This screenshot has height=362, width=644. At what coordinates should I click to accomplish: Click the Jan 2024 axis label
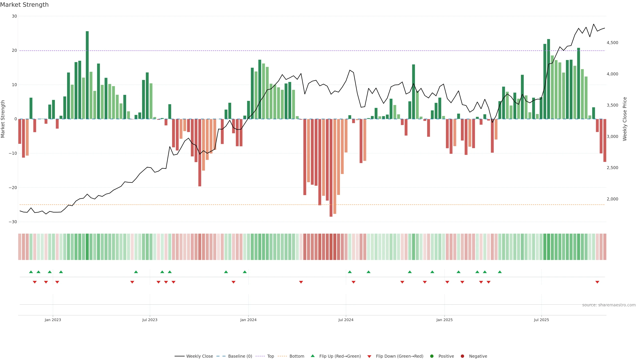coord(248,320)
